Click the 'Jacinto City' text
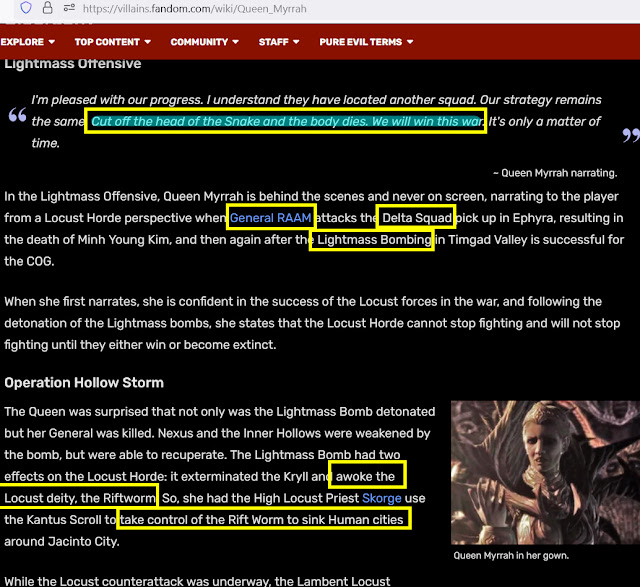The image size is (640, 587). click(x=82, y=542)
